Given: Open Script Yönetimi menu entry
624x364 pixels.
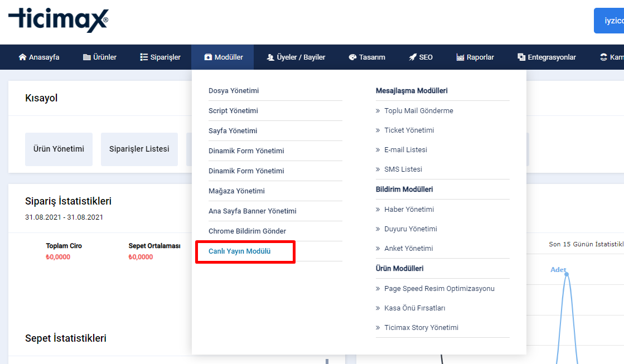Looking at the screenshot, I should click(x=233, y=110).
